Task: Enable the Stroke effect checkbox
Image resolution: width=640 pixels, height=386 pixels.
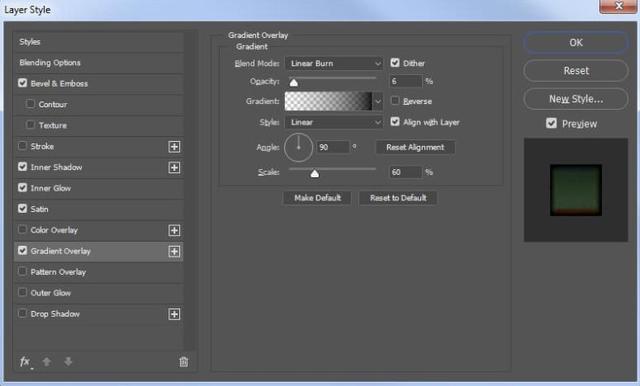Action: tap(22, 146)
